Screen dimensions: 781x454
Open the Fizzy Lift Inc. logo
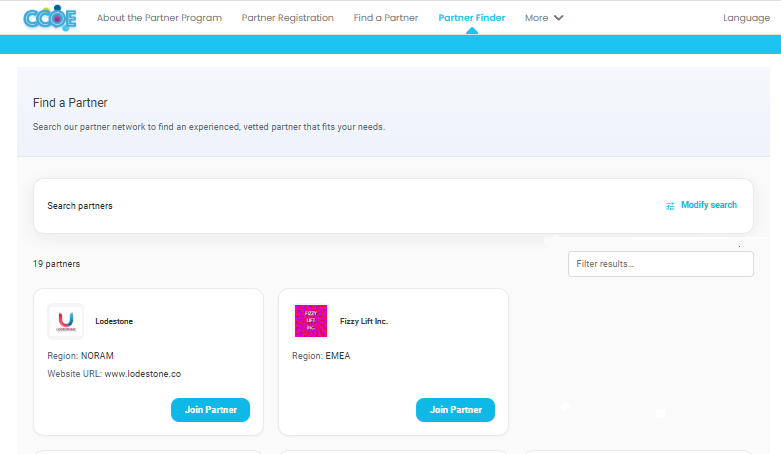pos(311,321)
